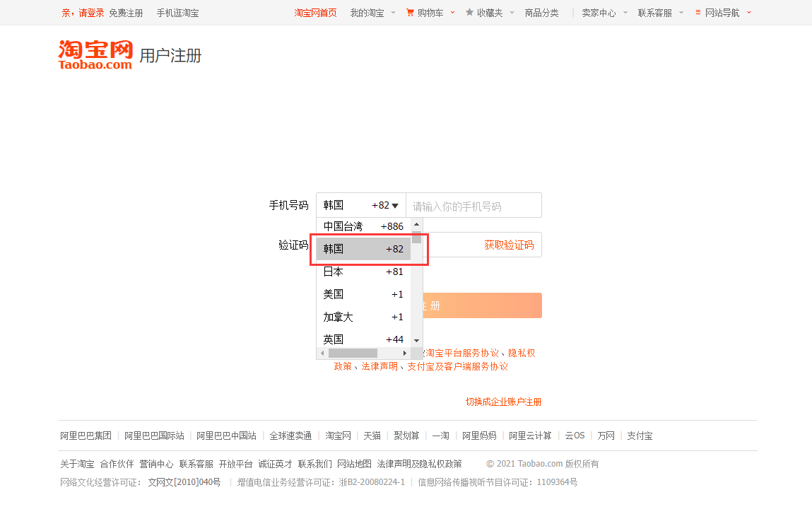Click the horizontal scrollbar thumb in country list
The width and height of the screenshot is (812, 514).
[x=353, y=353]
